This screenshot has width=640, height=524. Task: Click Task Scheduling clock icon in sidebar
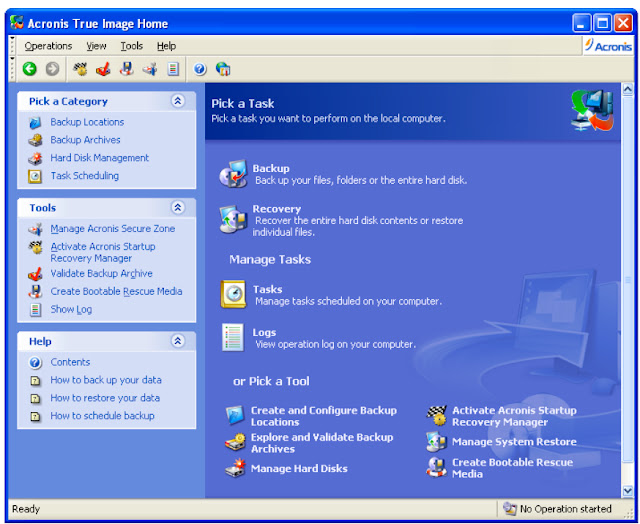(35, 176)
